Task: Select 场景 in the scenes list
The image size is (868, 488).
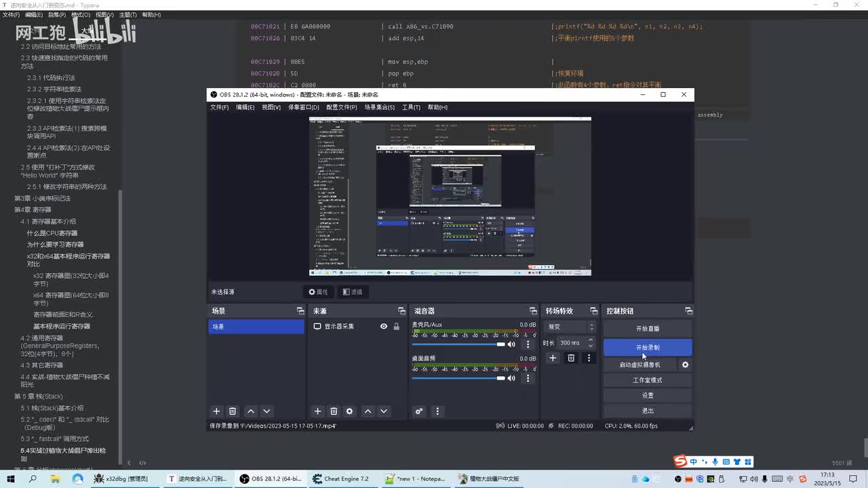Action: click(x=256, y=327)
